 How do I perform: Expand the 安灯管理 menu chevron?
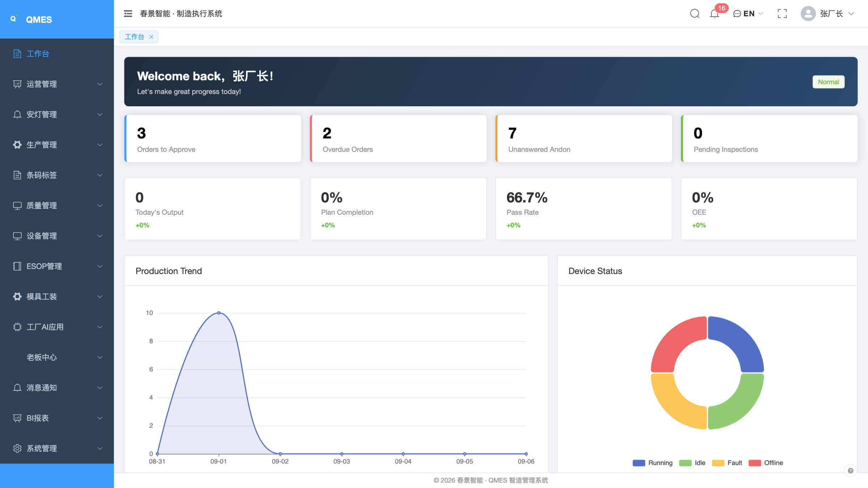[100, 115]
